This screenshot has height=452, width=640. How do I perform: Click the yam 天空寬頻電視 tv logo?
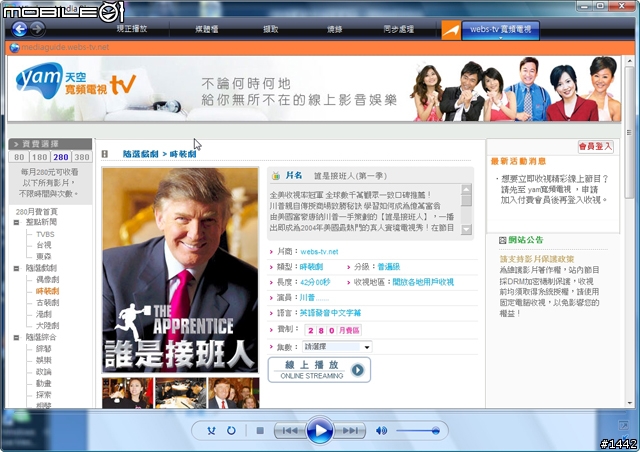click(76, 83)
